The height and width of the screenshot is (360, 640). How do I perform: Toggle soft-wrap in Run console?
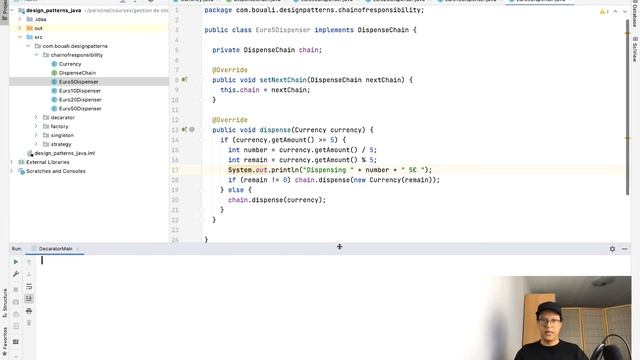[29, 287]
